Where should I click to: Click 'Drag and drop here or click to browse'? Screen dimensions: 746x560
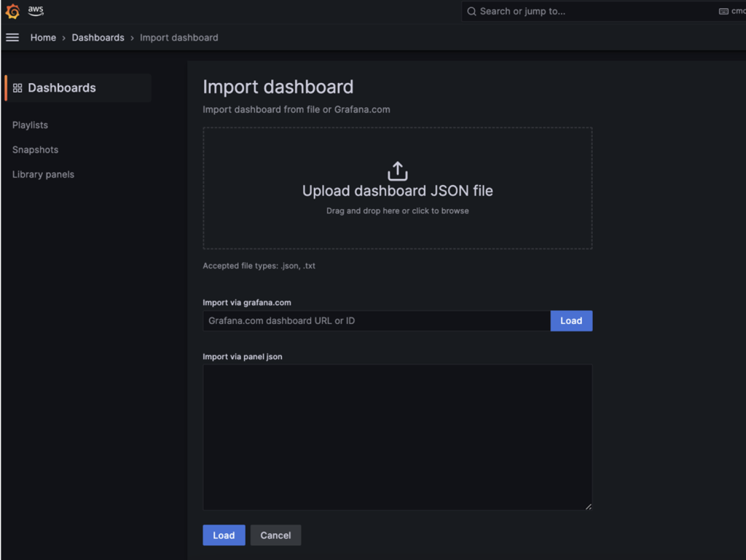coord(398,210)
